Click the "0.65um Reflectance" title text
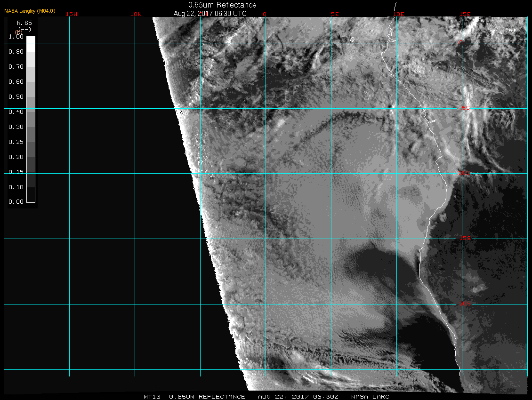Viewport: 532px width, 400px height. [222, 5]
